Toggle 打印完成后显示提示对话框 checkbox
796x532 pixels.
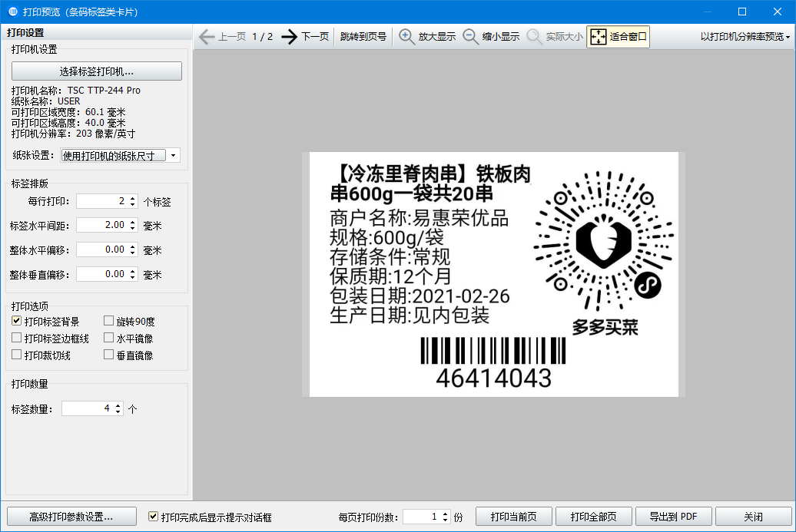pos(153,517)
